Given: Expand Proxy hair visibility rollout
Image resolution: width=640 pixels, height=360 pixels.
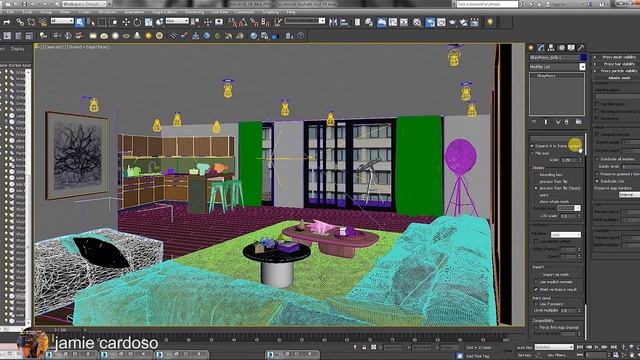Looking at the screenshot, I should (619, 64).
